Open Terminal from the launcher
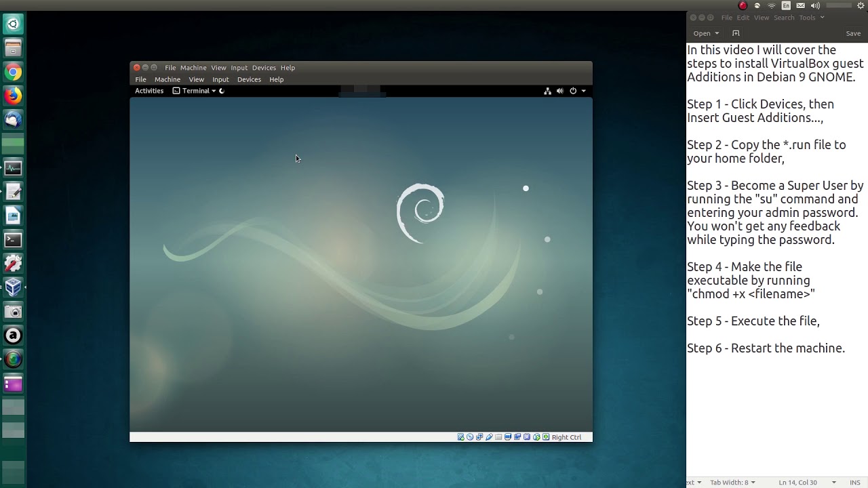 point(13,240)
